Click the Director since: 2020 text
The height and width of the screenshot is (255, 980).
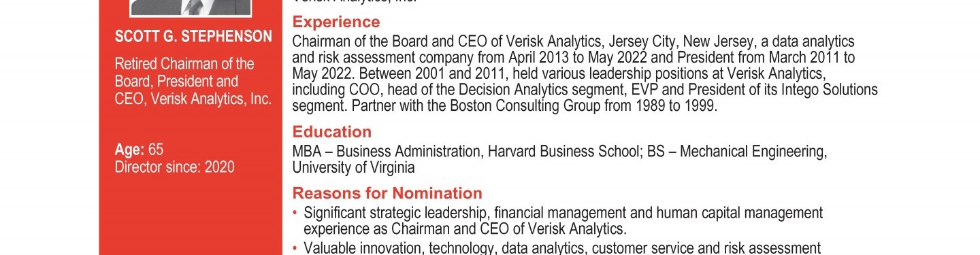pos(174,167)
